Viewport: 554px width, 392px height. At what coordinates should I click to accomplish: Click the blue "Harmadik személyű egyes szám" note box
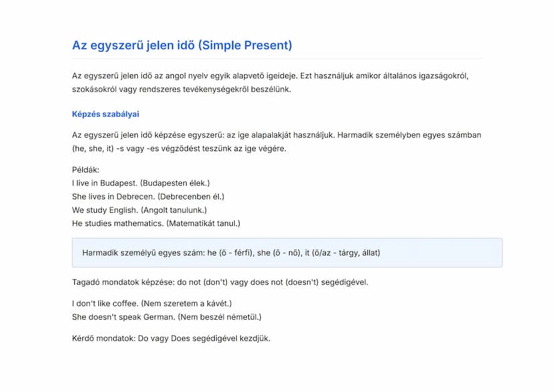[287, 253]
